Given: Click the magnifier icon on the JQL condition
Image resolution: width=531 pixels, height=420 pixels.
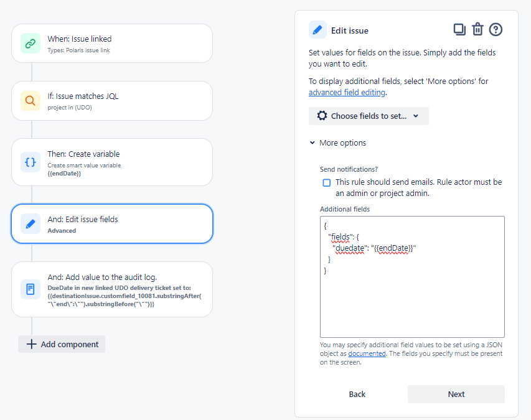Looking at the screenshot, I should pyautogui.click(x=30, y=100).
